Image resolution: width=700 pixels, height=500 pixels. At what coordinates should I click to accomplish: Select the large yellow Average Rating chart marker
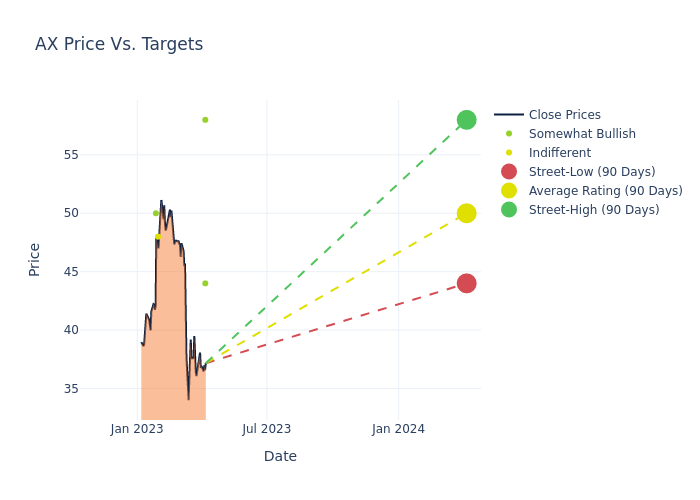(x=466, y=213)
